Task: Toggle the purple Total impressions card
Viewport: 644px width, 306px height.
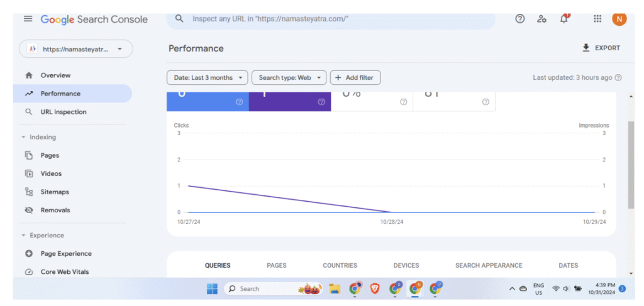Action: click(289, 100)
